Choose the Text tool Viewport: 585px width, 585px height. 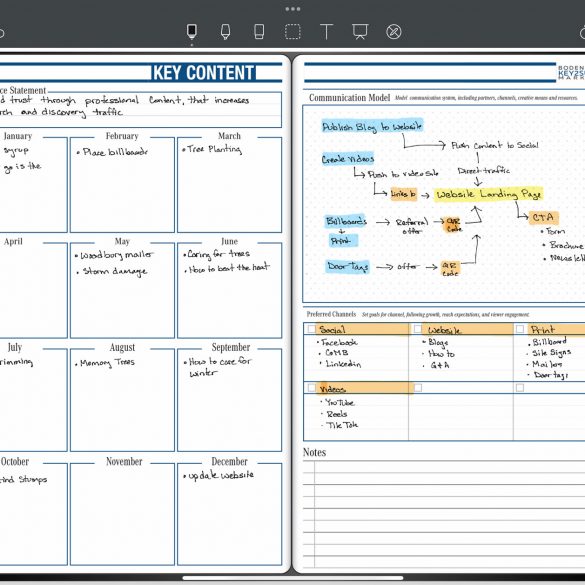coord(326,31)
